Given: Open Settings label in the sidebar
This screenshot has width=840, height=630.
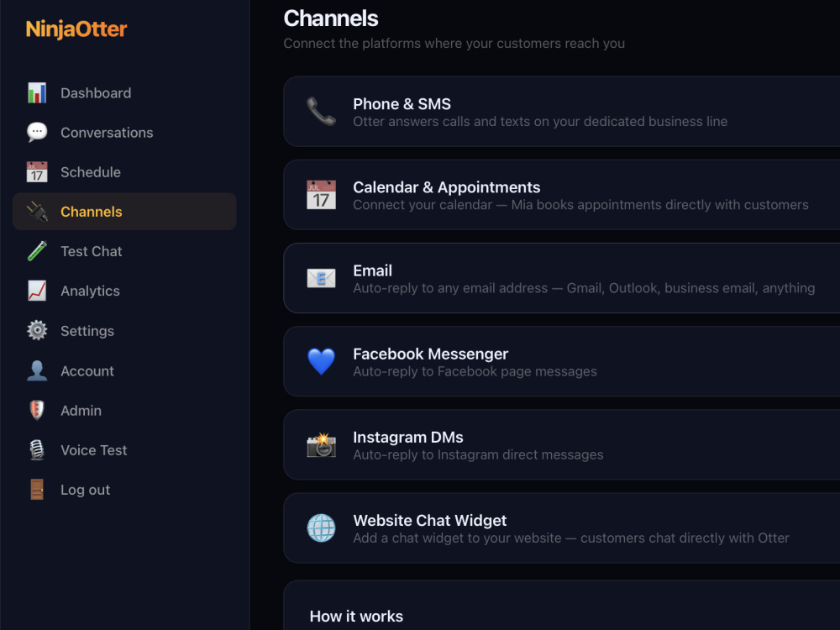Looking at the screenshot, I should [x=87, y=331].
